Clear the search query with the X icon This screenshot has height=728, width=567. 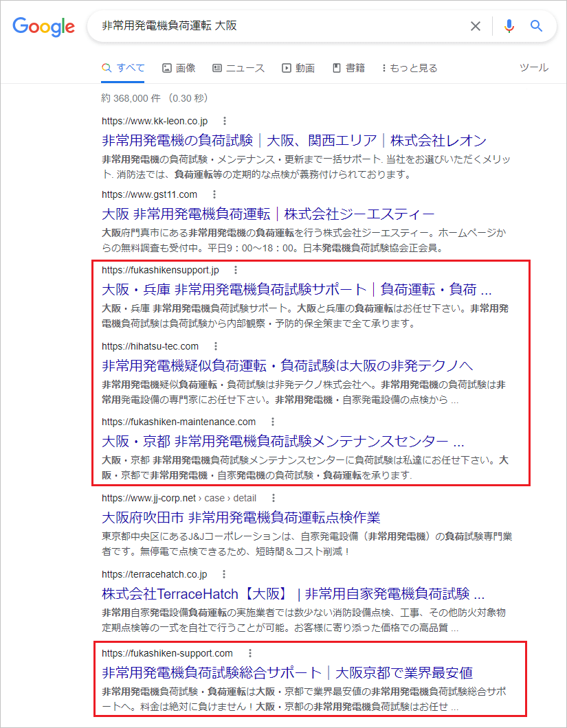point(476,26)
